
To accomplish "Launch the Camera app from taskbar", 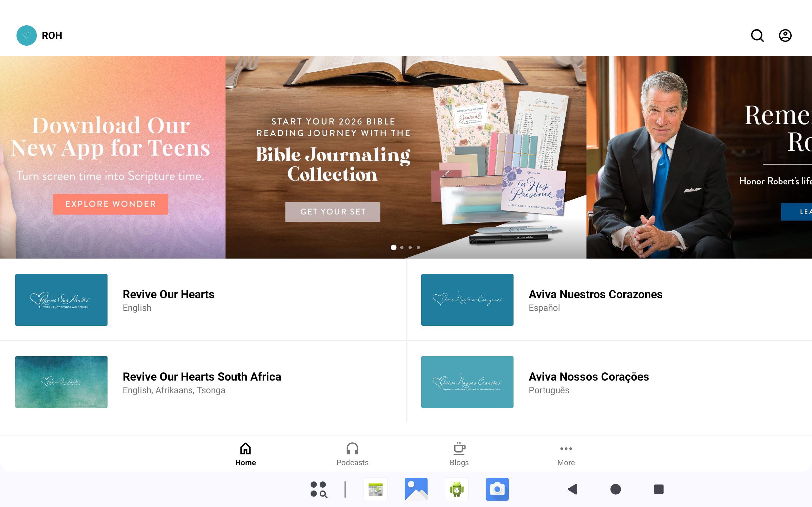I will [497, 489].
